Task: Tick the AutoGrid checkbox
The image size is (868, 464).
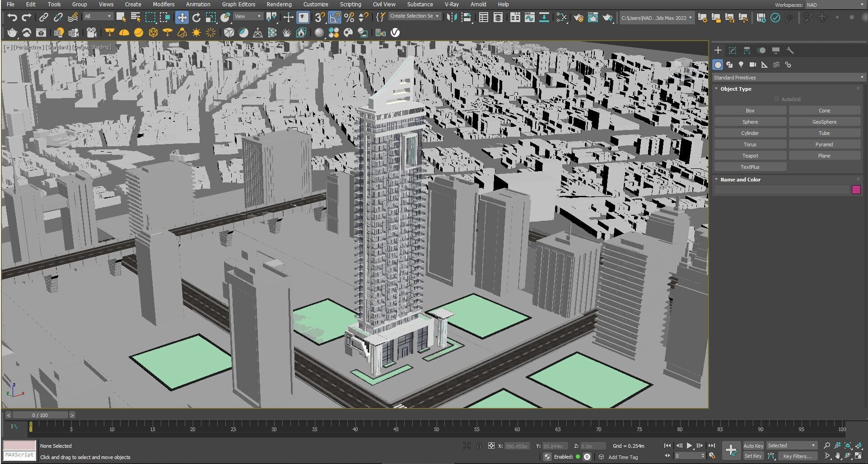Action: 777,99
